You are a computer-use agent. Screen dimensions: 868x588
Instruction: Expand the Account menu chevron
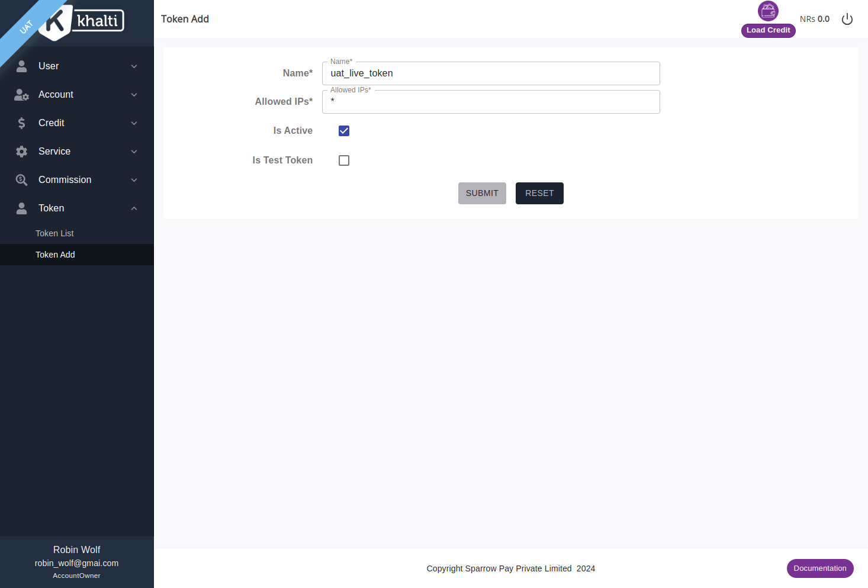pos(134,95)
